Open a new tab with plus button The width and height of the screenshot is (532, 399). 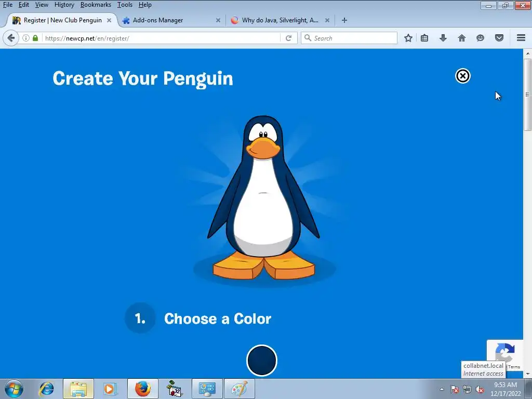[x=344, y=20]
